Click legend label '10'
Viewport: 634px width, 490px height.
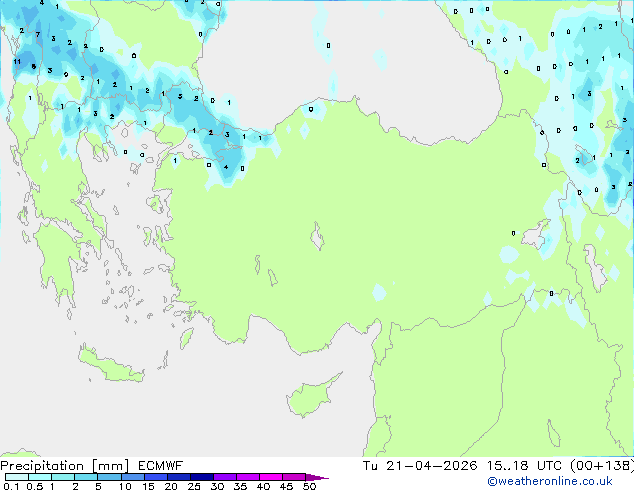[x=125, y=486]
